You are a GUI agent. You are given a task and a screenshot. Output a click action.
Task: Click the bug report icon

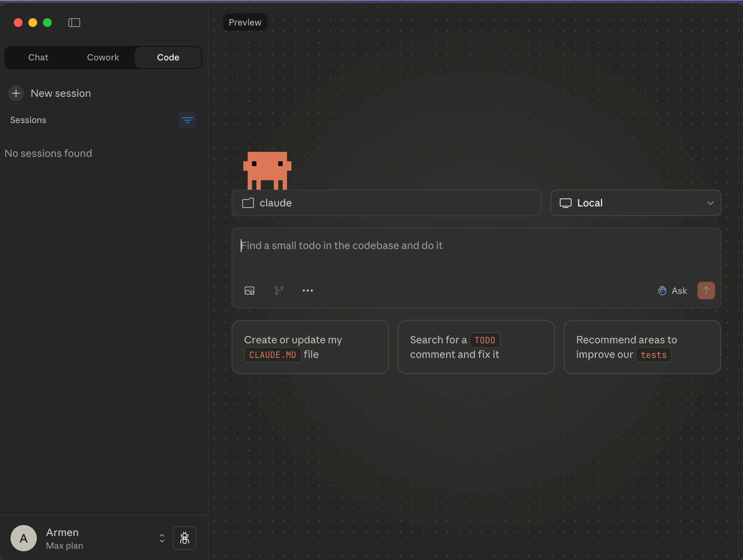pos(185,538)
